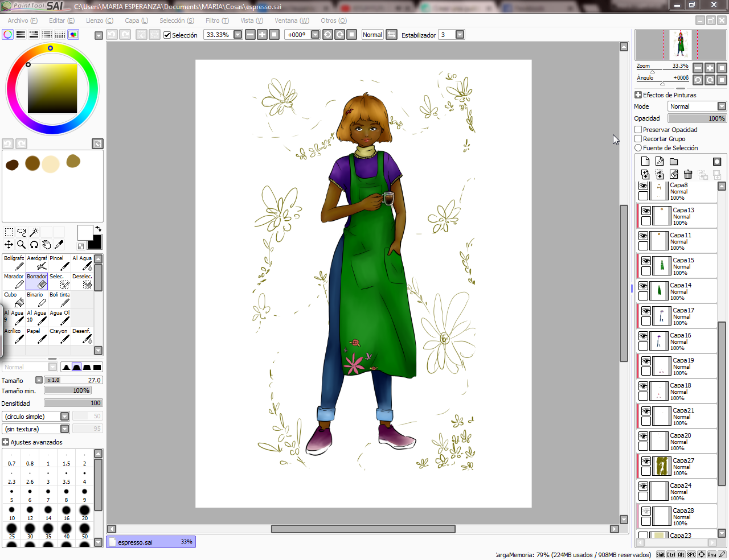Open the Capa menu

point(136,20)
